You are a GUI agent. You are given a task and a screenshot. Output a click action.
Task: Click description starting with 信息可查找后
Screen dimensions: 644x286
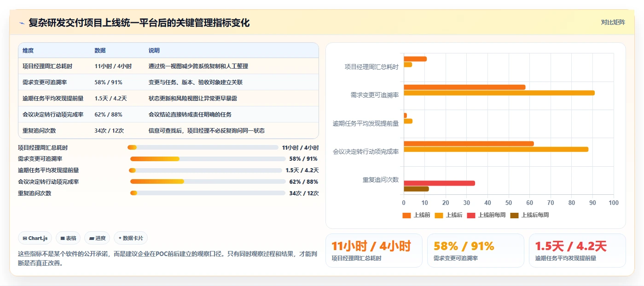(x=207, y=131)
